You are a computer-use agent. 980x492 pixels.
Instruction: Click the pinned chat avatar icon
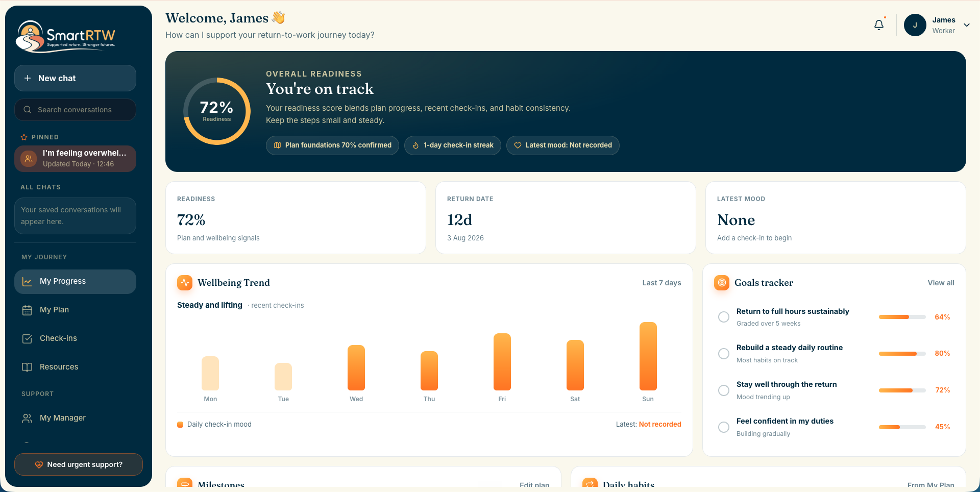(x=29, y=159)
